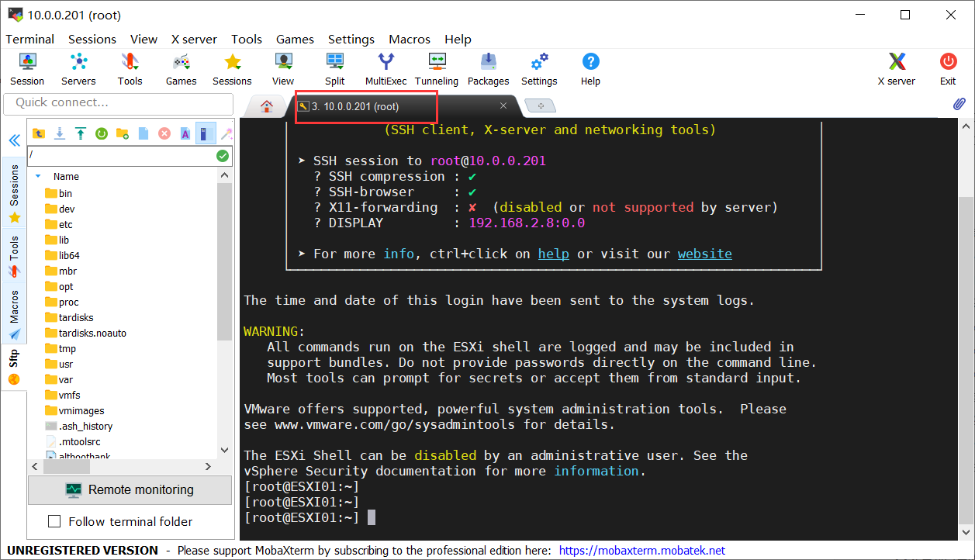Select the lib64 folder
The height and width of the screenshot is (560, 975).
(62, 255)
